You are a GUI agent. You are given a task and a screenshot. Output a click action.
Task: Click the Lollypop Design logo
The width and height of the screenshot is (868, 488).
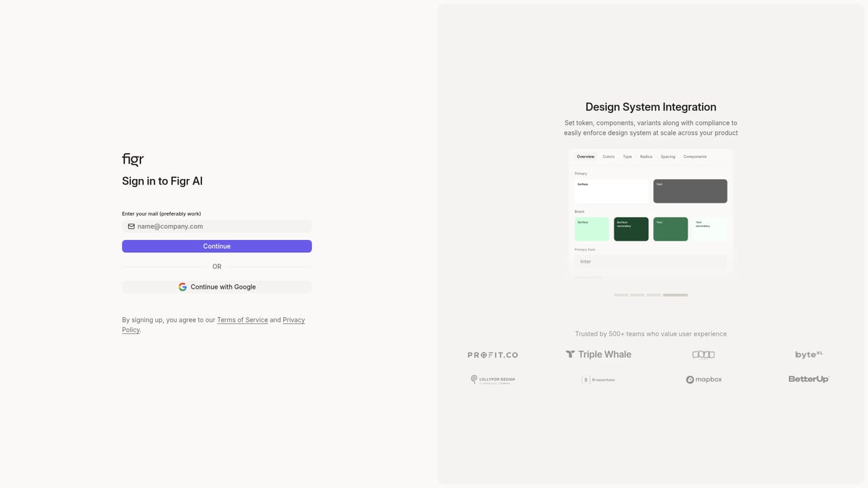(x=493, y=380)
